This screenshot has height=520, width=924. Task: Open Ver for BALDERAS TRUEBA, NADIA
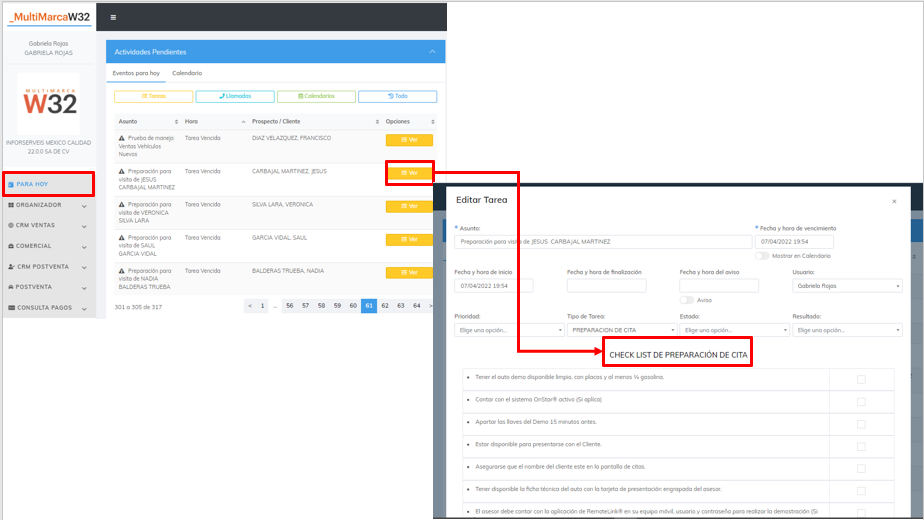point(410,272)
